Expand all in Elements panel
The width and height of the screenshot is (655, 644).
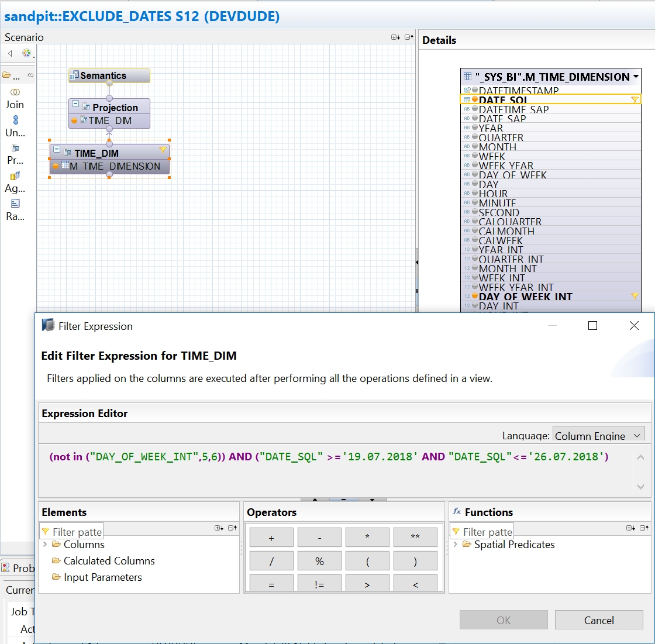[219, 528]
